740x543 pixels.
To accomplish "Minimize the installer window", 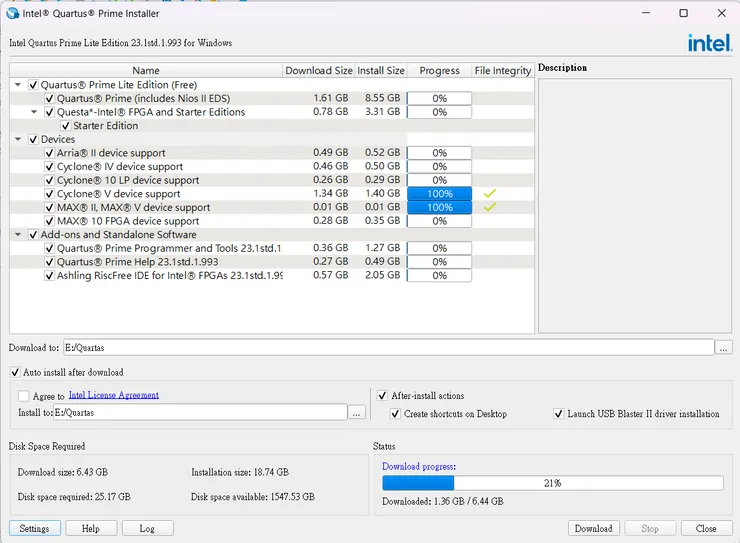I will pos(646,13).
